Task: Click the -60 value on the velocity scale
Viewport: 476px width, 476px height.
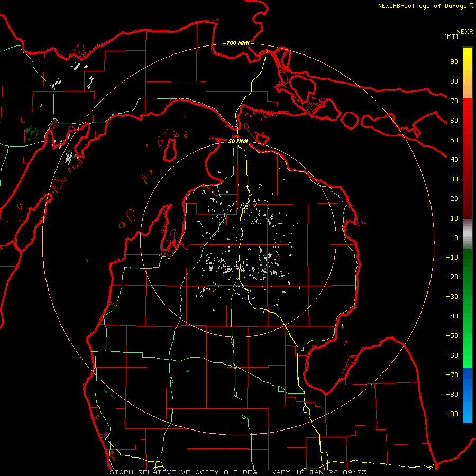Action: 452,355
